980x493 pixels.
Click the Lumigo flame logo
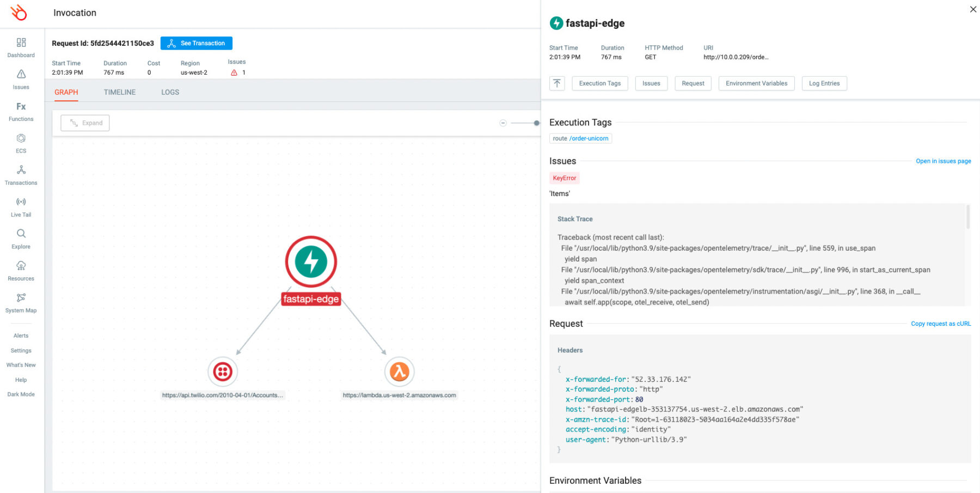click(19, 13)
